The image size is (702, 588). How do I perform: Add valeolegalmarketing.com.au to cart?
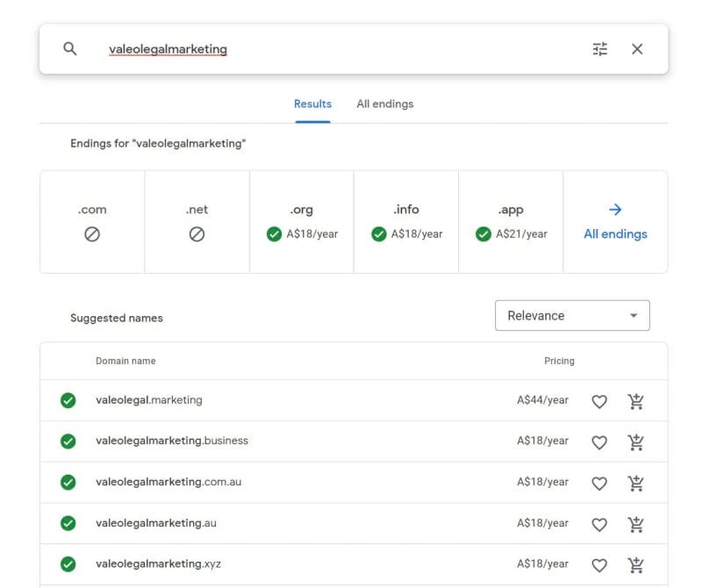point(635,483)
